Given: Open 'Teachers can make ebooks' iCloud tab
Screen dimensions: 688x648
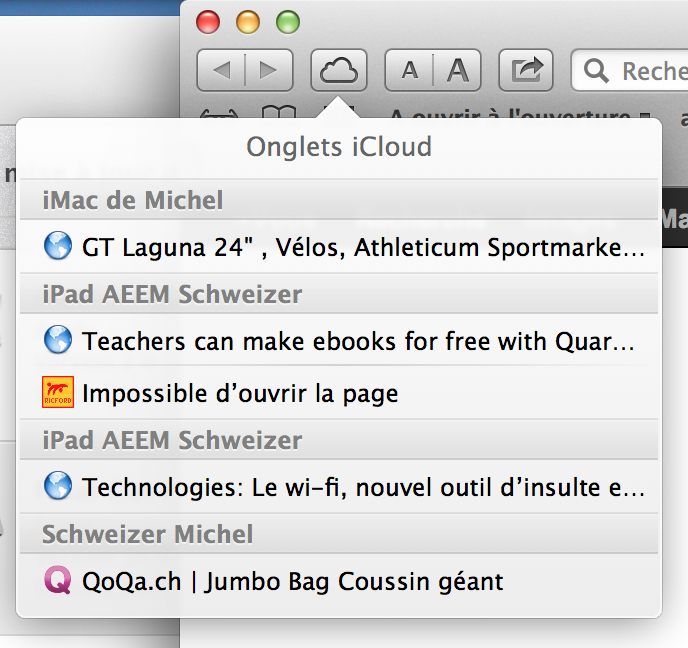Looking at the screenshot, I should click(358, 341).
